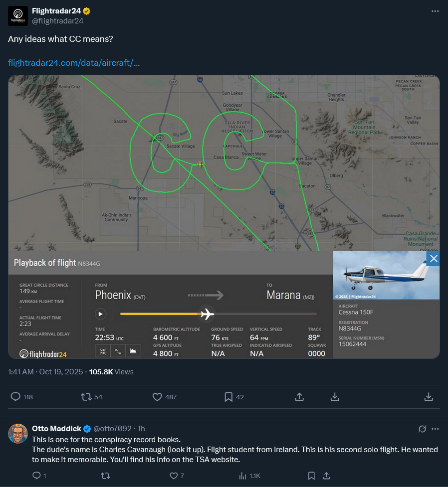This screenshot has height=487, width=448.
Task: Open Otto Maddick's profile name
Action: (x=56, y=429)
